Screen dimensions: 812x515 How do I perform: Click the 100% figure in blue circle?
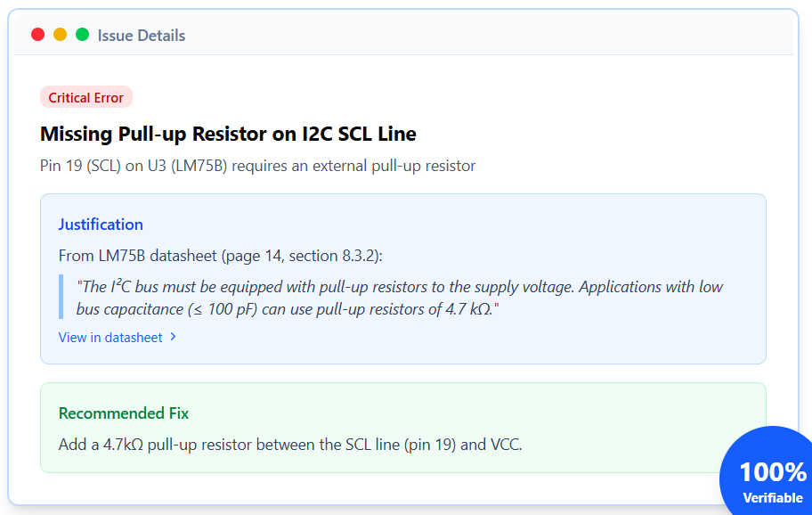point(772,472)
